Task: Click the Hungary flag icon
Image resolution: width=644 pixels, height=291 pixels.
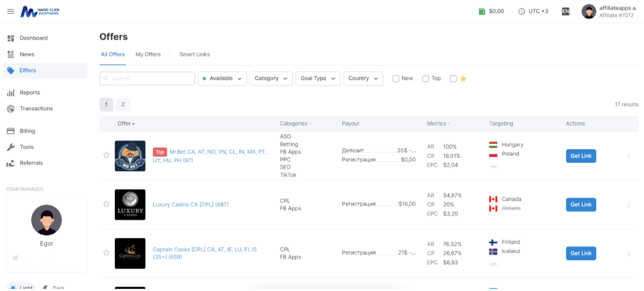Action: click(493, 145)
